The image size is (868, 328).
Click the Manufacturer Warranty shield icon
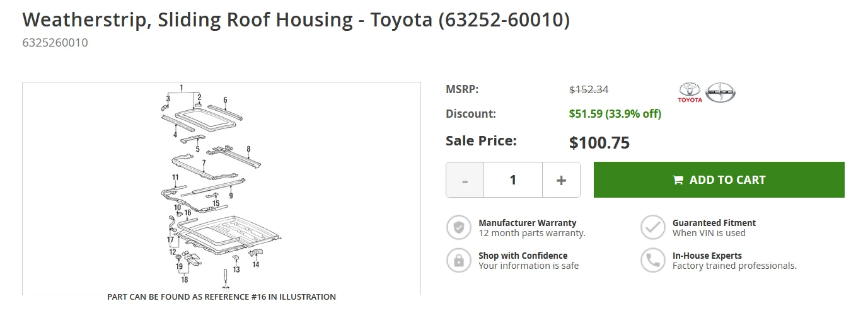[459, 227]
